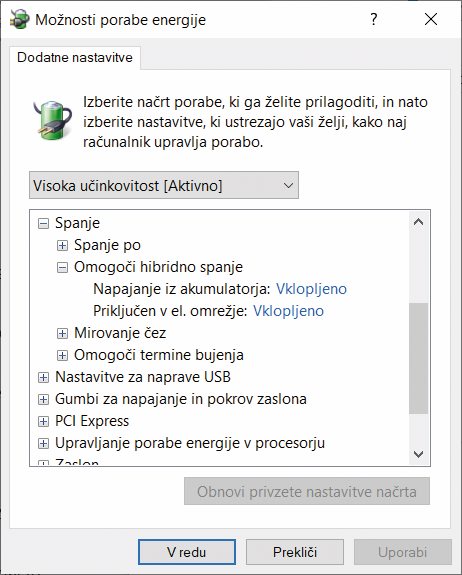Expand Gumbi za napajanje in pokrov zaslona

point(43,399)
